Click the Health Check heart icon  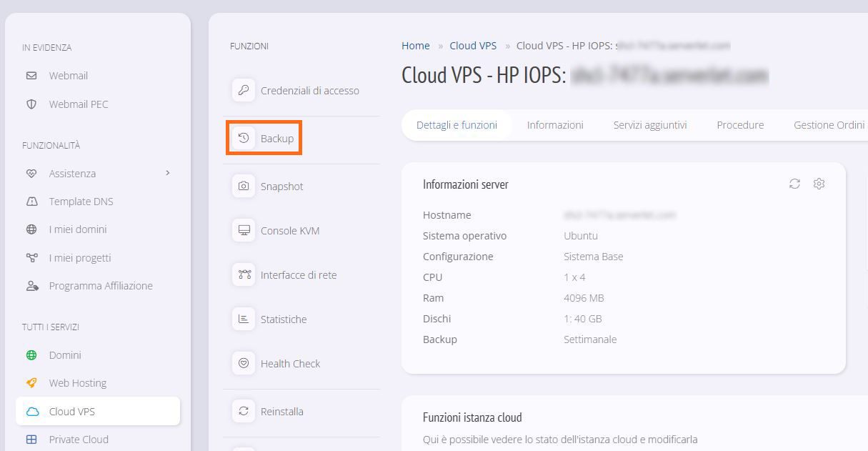(244, 364)
